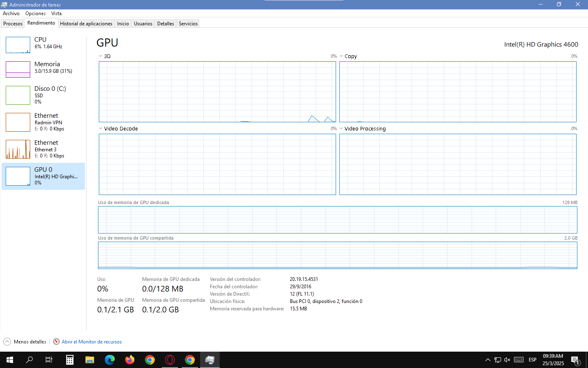Click the DirectX 12 (FL 11.1) value
588x368 pixels.
point(302,294)
